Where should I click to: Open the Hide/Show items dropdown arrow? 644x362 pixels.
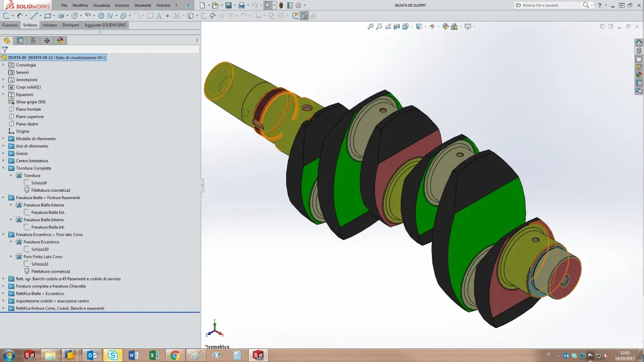pyautogui.click(x=438, y=26)
